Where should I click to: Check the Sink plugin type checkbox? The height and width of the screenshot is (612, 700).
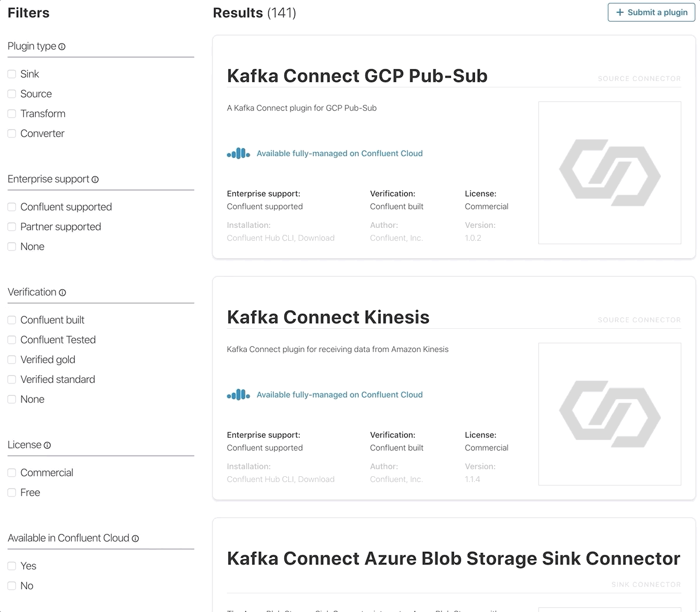12,74
